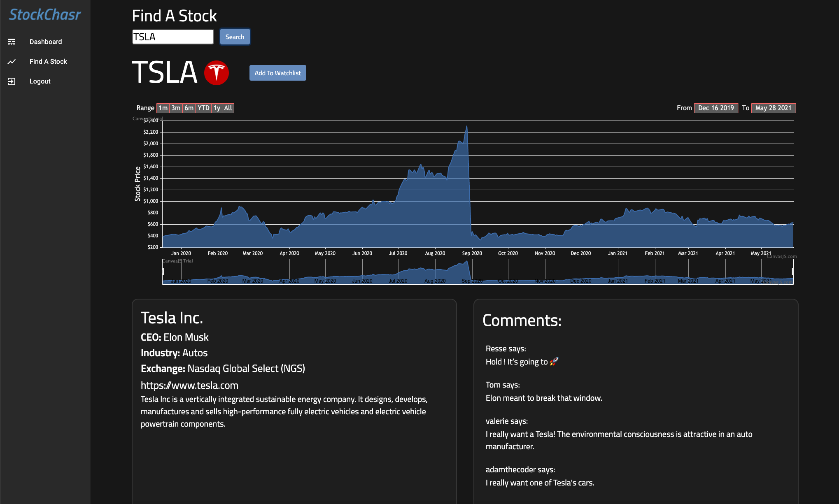Click the TSLA stock search input field
Viewport: 839px width, 504px height.
(x=172, y=37)
